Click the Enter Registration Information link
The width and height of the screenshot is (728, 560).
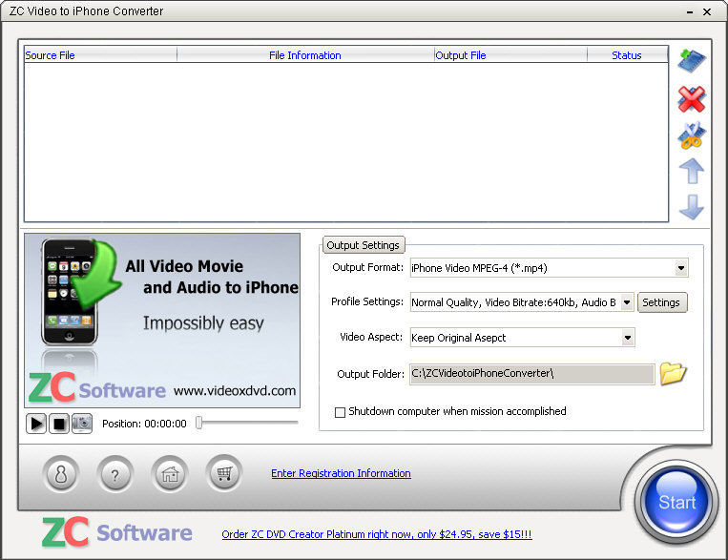point(341,473)
